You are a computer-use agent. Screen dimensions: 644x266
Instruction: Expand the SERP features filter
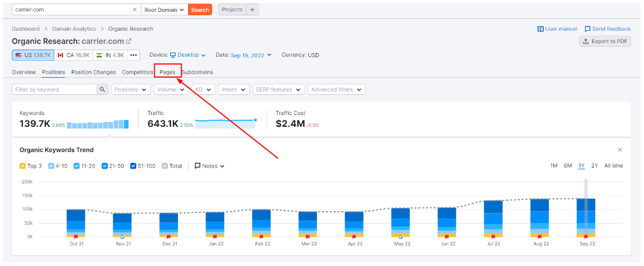(279, 90)
